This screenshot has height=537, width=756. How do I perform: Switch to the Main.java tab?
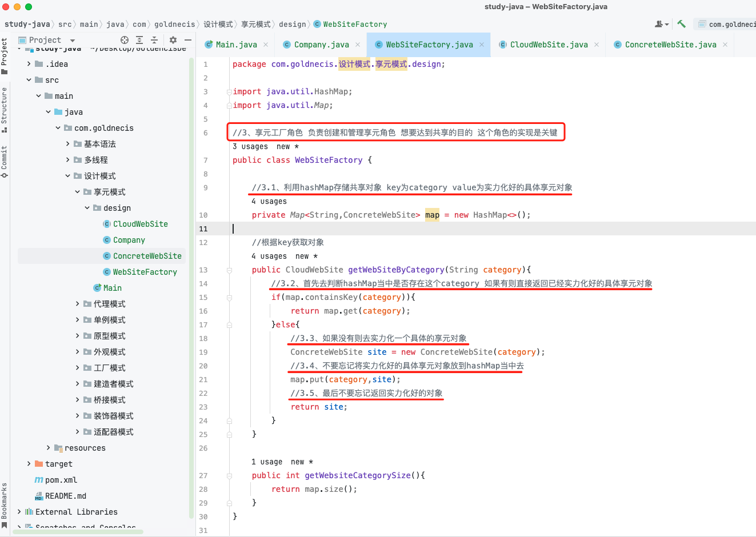(x=237, y=45)
